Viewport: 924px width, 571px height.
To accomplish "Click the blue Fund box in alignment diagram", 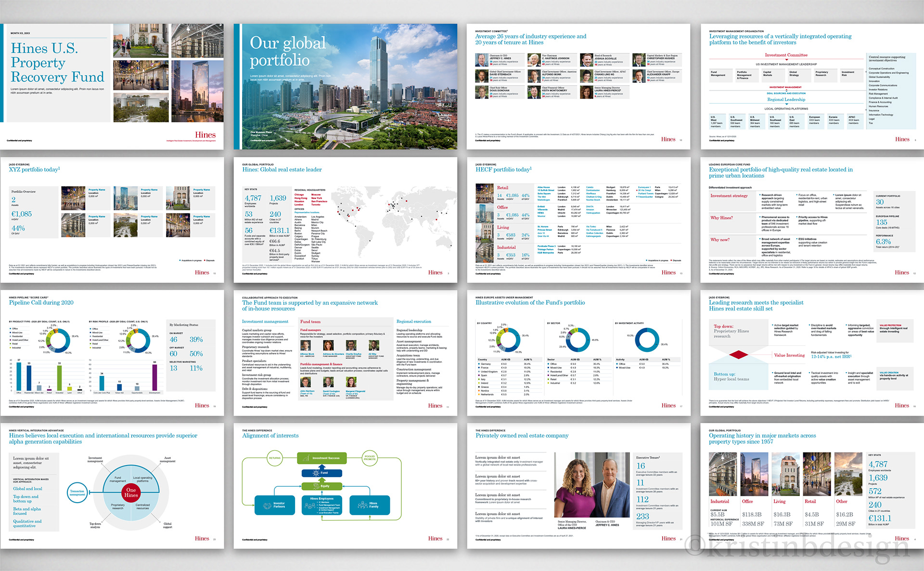I will (322, 473).
